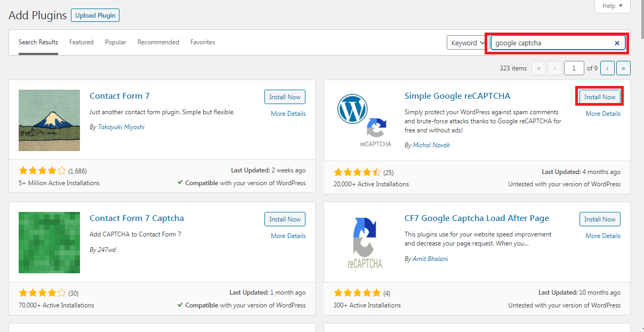
Task: Visit author Amit Bhalani's link
Action: (x=430, y=259)
